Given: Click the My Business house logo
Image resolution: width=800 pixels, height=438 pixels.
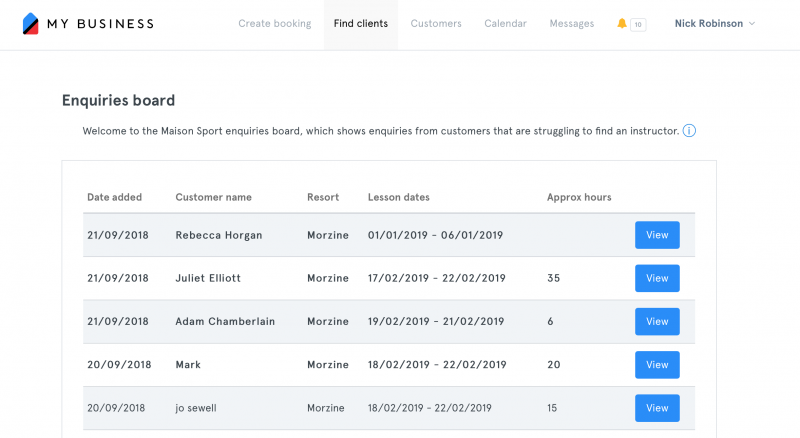Looking at the screenshot, I should coord(31,23).
